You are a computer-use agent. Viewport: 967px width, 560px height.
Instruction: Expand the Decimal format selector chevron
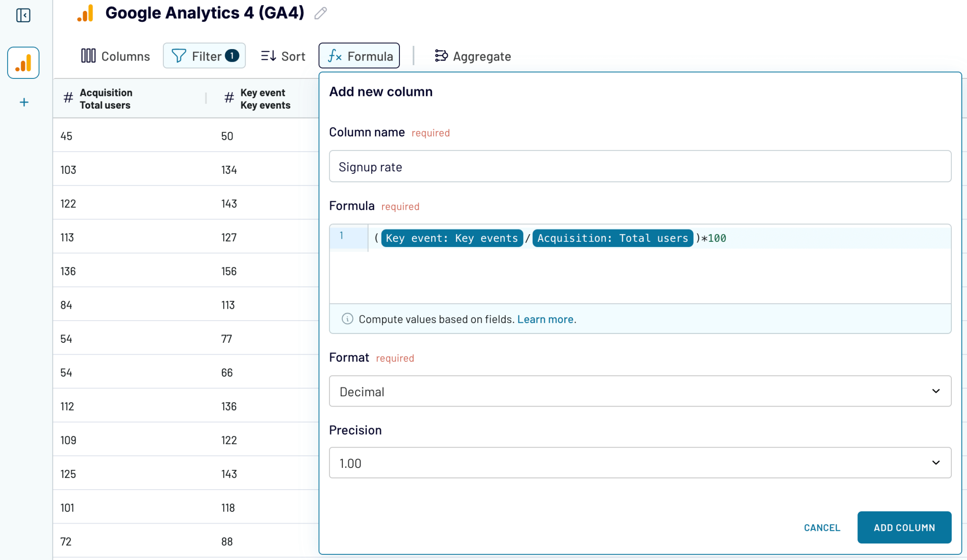936,391
